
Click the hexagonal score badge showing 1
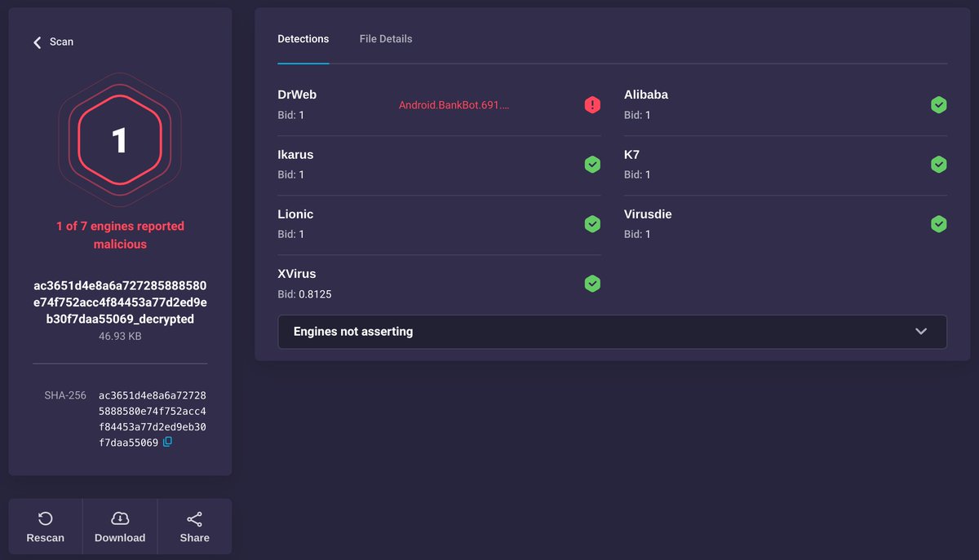(120, 139)
